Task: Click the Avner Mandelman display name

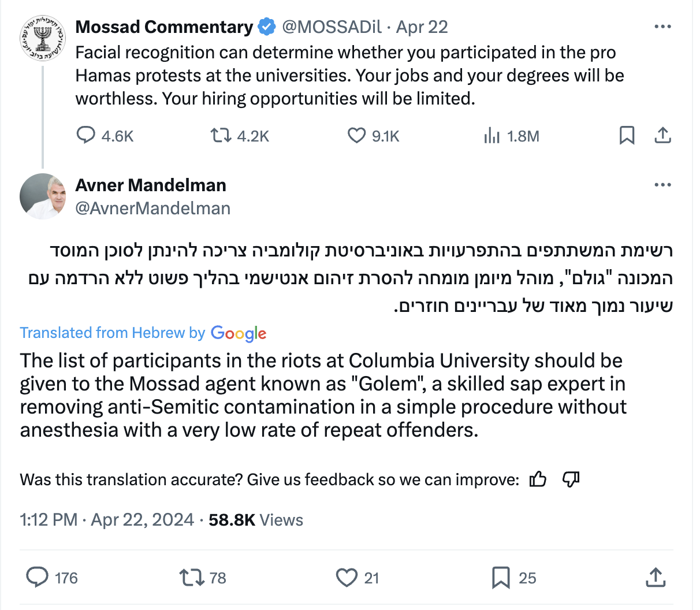Action: [x=151, y=185]
